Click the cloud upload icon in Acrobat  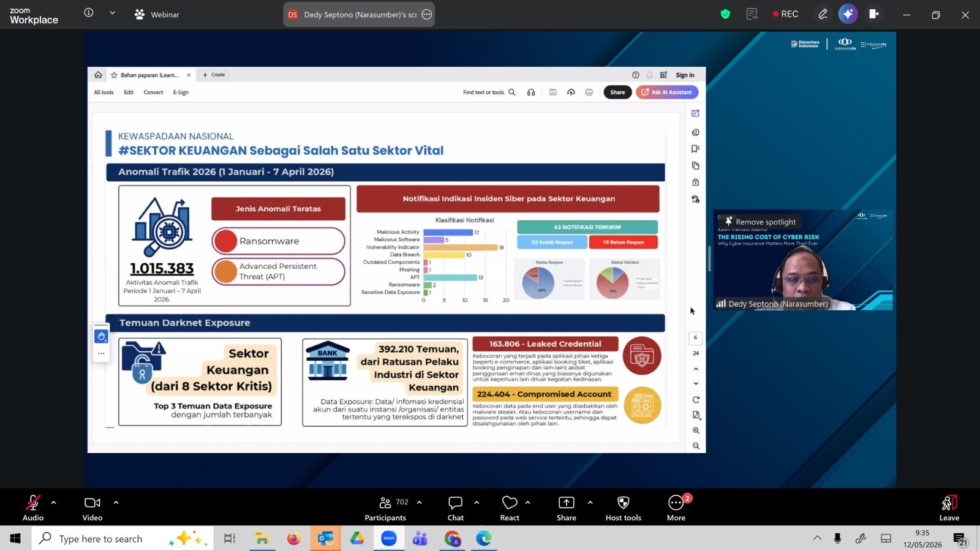pos(571,92)
